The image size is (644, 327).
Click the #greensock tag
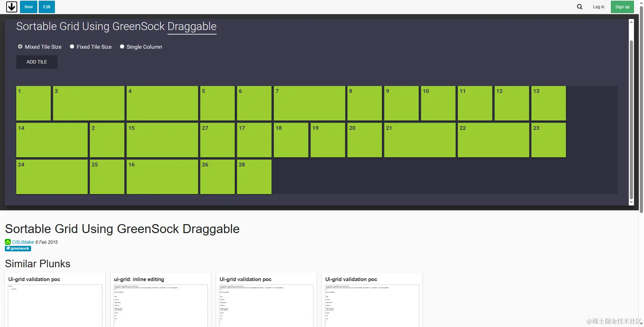[x=18, y=249]
